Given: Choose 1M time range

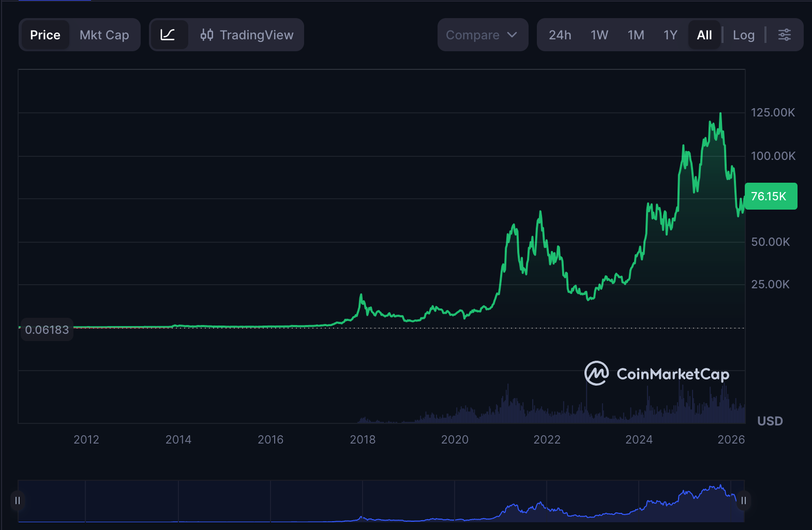Looking at the screenshot, I should pos(636,35).
